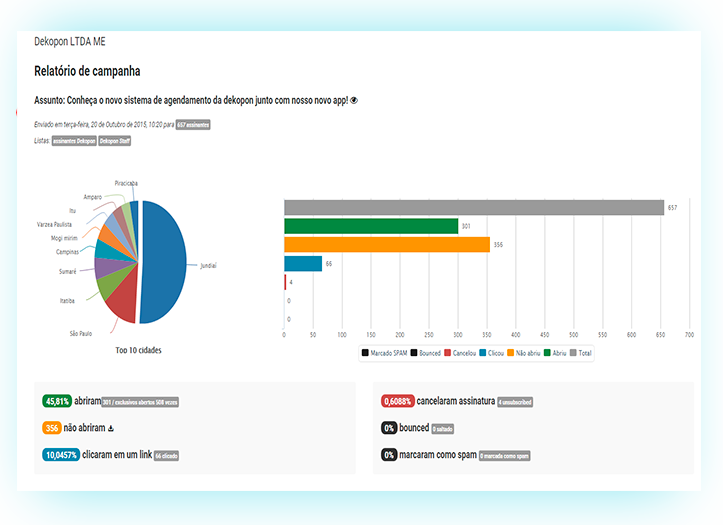Click the download icon beside 'não abriram'
The image size is (723, 525).
(110, 428)
